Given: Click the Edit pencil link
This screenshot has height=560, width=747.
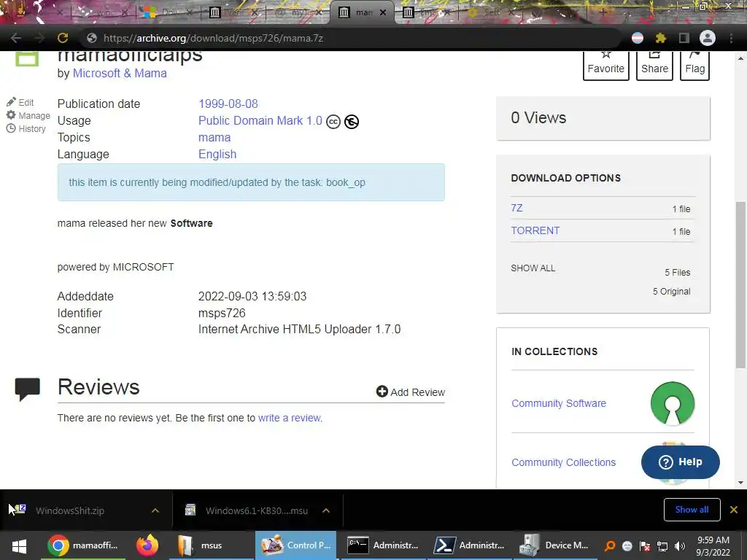Looking at the screenshot, I should [x=20, y=102].
